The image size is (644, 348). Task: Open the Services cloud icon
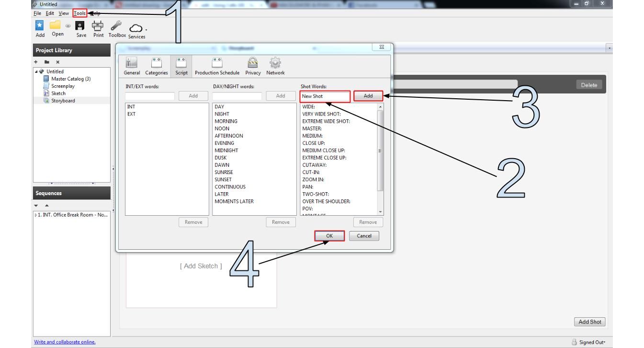pos(136,28)
